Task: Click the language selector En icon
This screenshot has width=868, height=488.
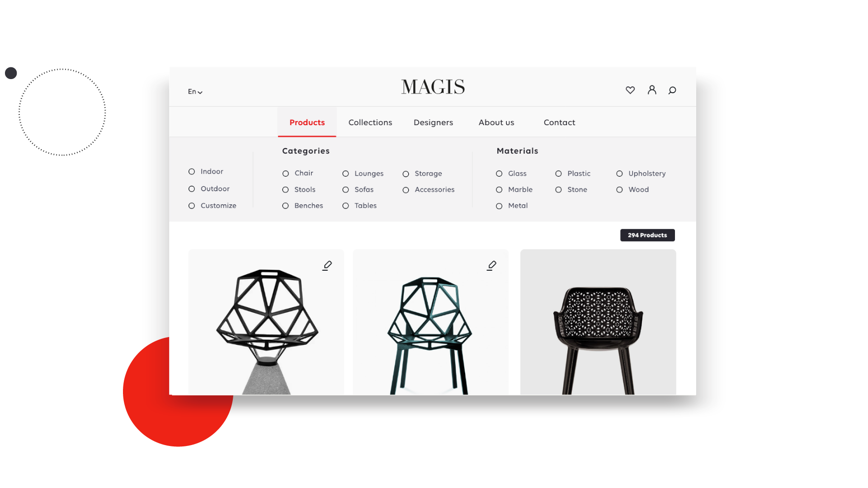Action: [x=195, y=91]
